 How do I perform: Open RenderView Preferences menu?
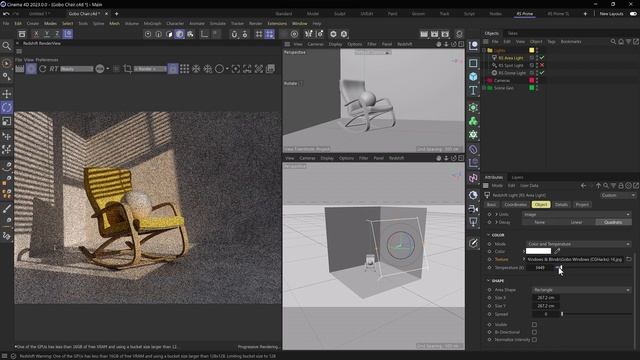47,60
